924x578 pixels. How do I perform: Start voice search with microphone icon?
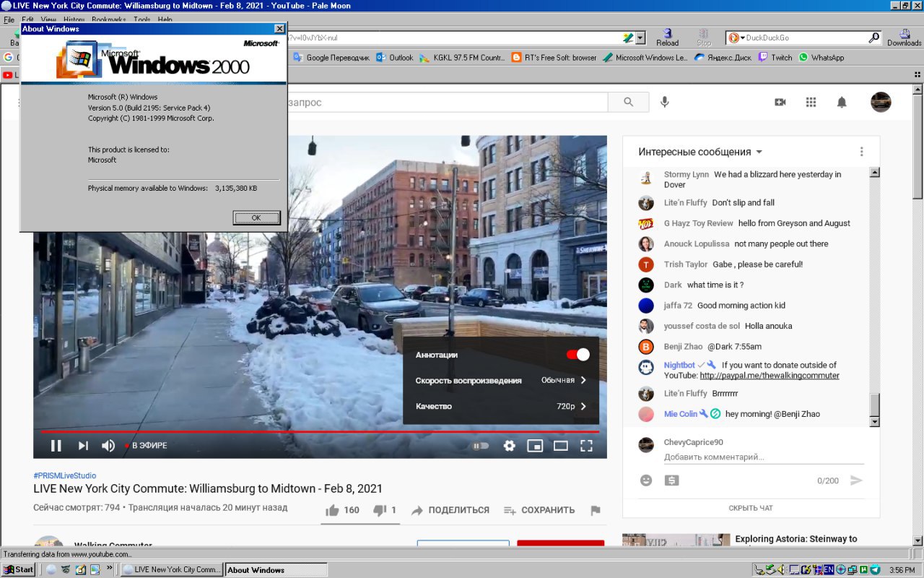click(665, 103)
